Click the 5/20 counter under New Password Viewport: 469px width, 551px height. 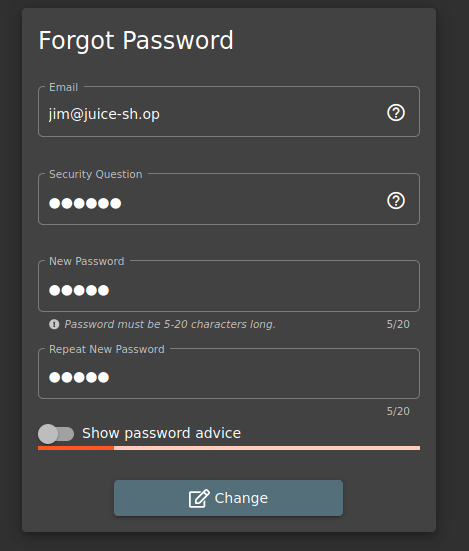click(398, 324)
